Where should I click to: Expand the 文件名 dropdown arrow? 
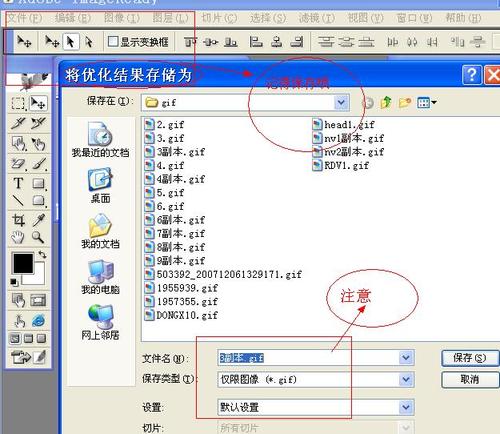click(406, 358)
